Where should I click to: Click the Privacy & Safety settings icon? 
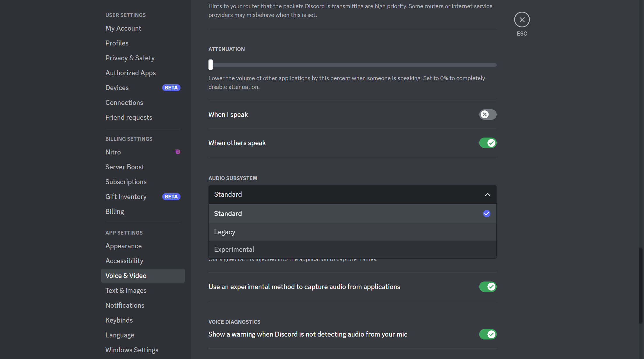pyautogui.click(x=130, y=57)
